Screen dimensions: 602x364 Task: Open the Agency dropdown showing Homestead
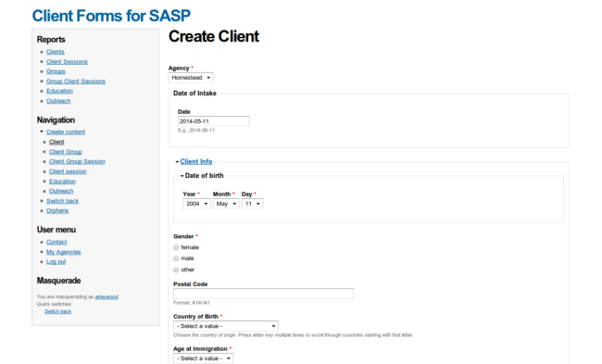click(191, 78)
